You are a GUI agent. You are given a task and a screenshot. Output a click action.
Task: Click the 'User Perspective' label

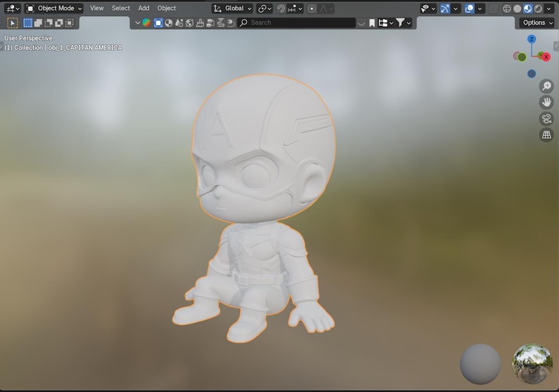pyautogui.click(x=29, y=38)
